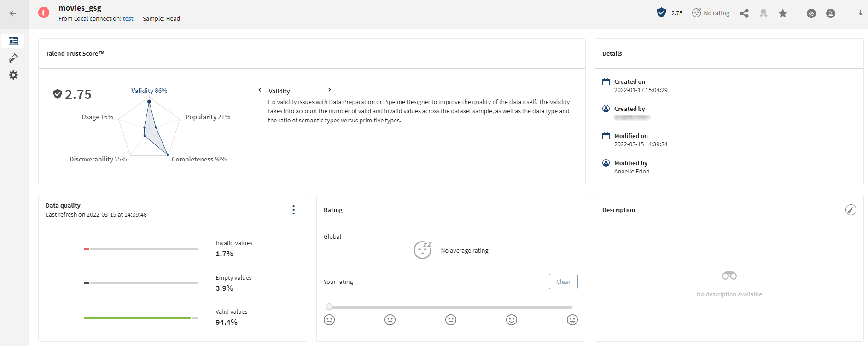Show next Trust Score axis description
The width and height of the screenshot is (868, 346).
click(x=330, y=90)
